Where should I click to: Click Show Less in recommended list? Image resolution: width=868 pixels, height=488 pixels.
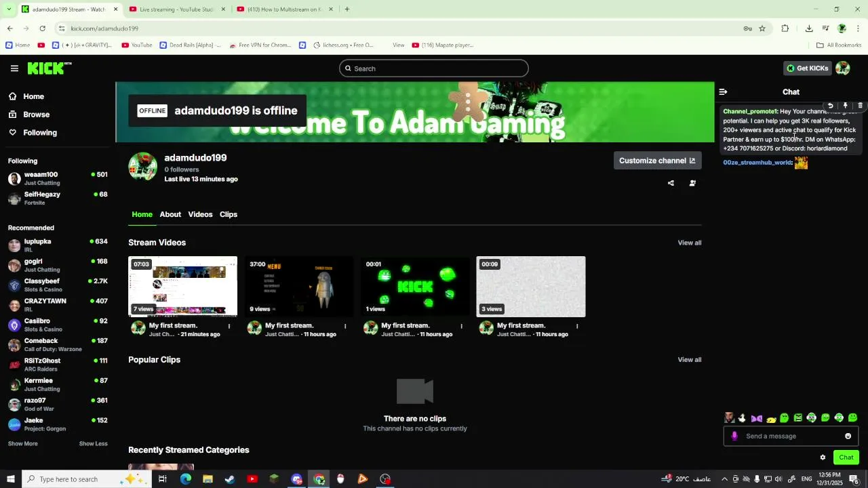point(94,444)
